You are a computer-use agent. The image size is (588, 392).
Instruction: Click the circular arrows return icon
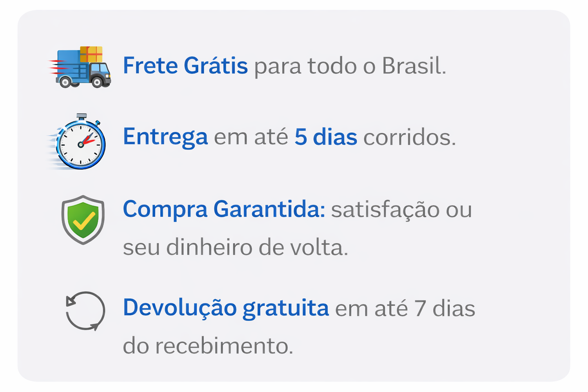click(85, 311)
